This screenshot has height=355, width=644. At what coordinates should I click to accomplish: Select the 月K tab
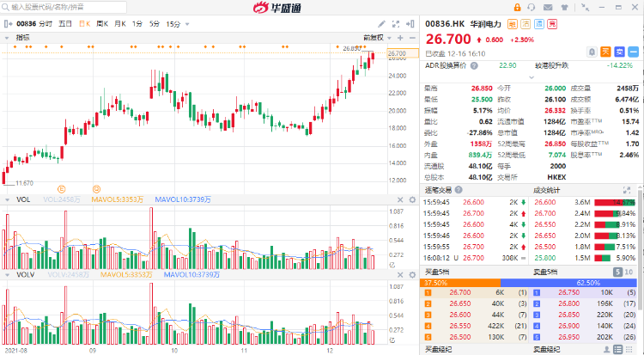click(x=120, y=24)
